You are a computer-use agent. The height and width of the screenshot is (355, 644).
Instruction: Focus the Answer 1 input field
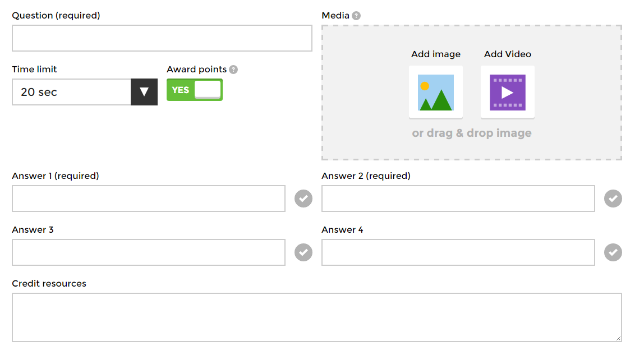[x=149, y=199]
